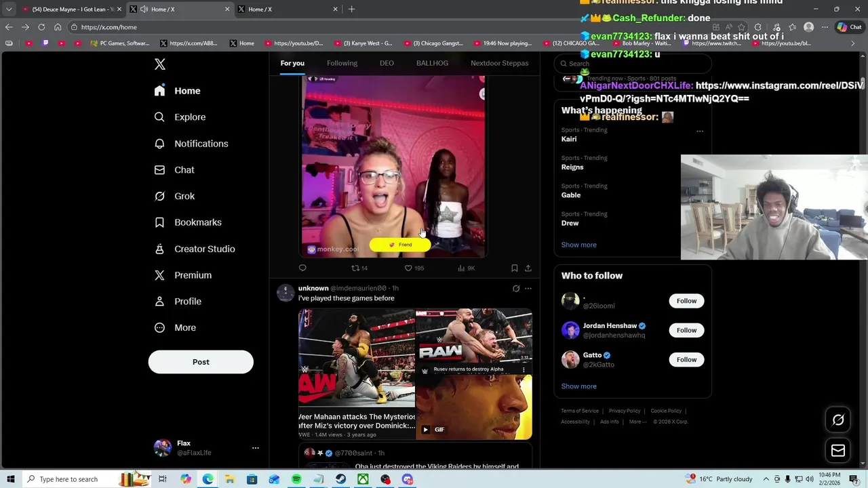This screenshot has height=488, width=868.
Task: Open the Copilot Chat button
Action: (849, 27)
